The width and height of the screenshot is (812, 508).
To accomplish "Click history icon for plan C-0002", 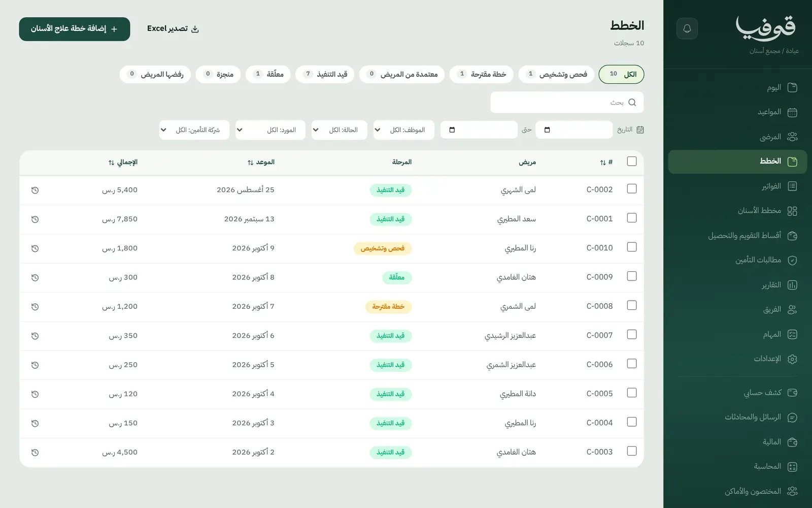I will point(35,190).
